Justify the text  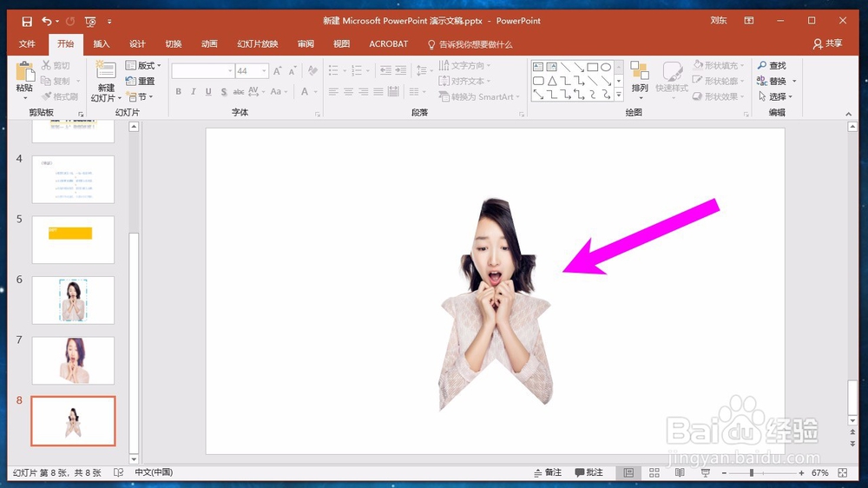point(378,91)
